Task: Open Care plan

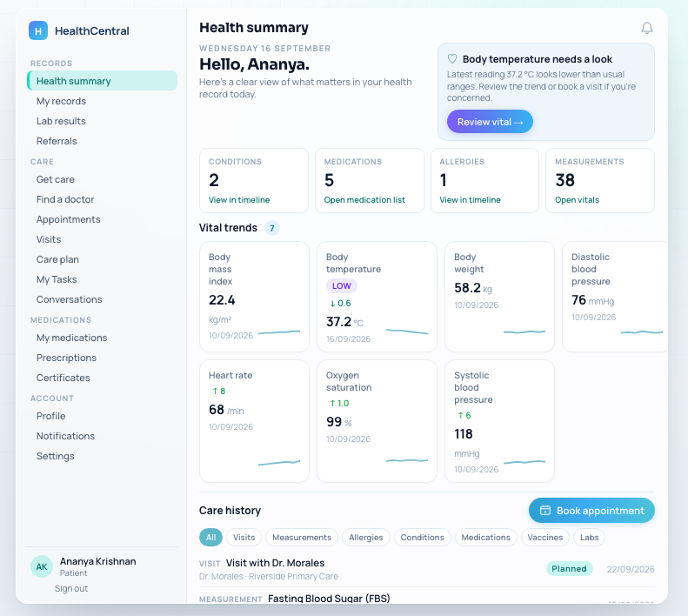Action: (103, 259)
